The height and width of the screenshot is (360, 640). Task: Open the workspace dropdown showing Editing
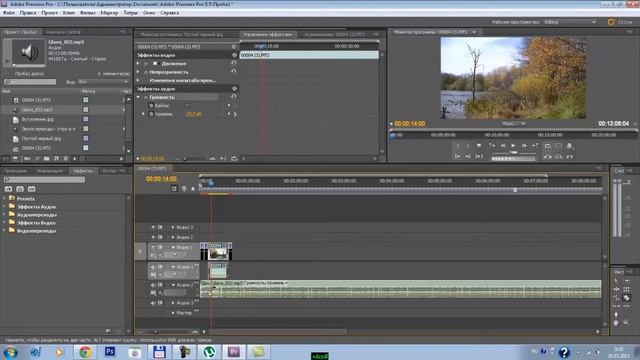point(570,22)
